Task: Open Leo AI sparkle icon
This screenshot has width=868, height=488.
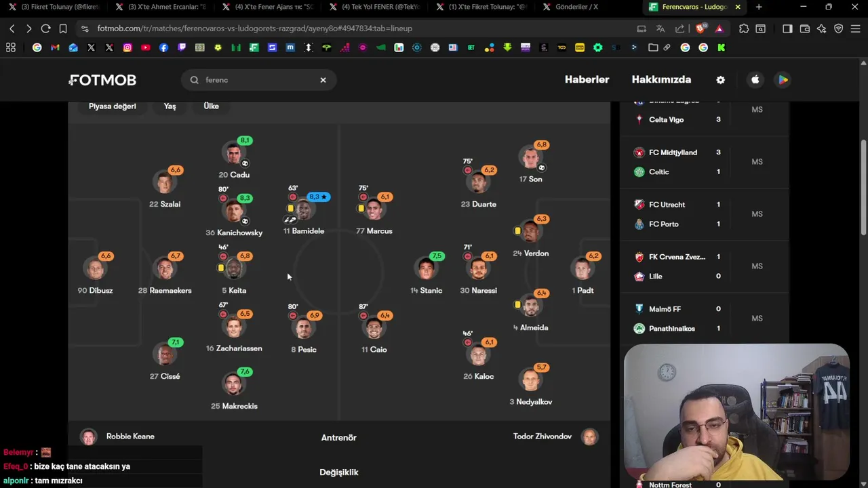Action: pos(822,28)
